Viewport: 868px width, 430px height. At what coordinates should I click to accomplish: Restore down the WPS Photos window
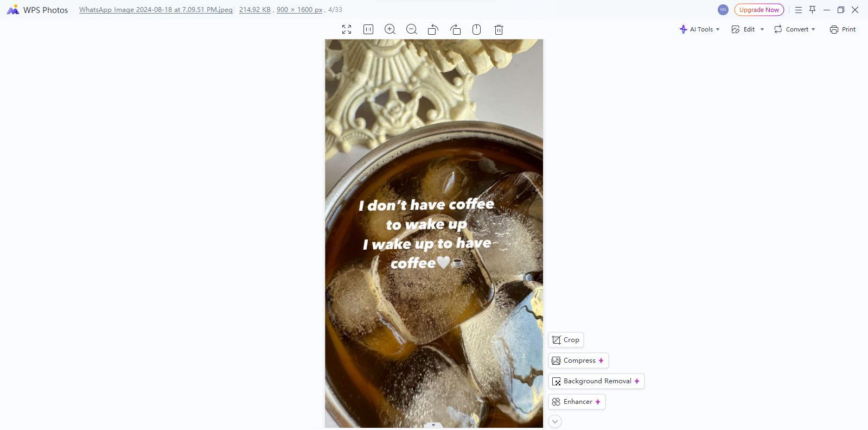pyautogui.click(x=841, y=10)
